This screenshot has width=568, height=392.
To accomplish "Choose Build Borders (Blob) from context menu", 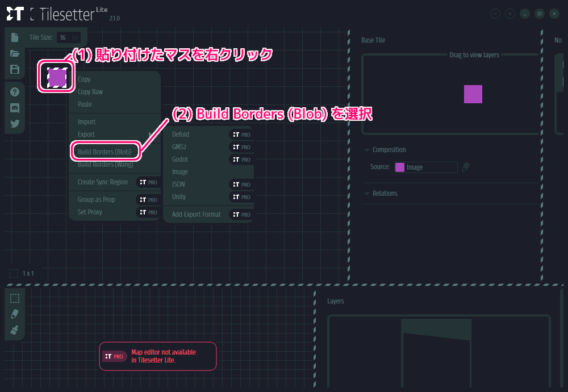I will [x=105, y=152].
